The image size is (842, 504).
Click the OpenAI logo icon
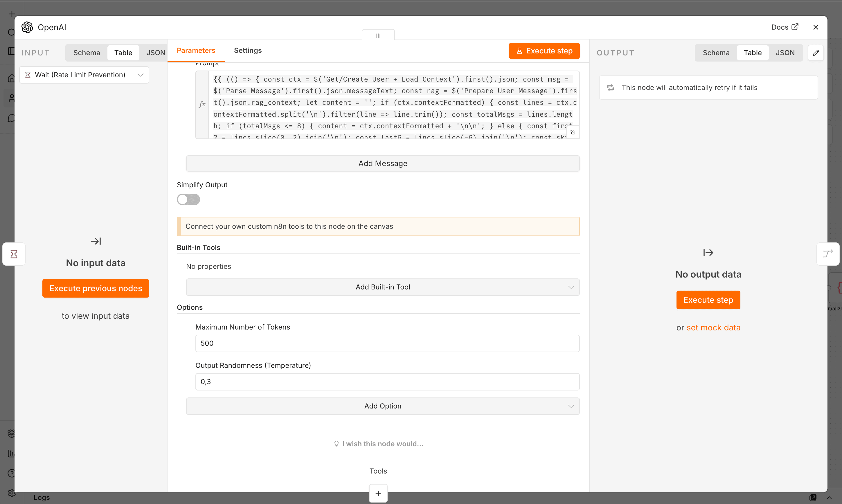pos(27,27)
